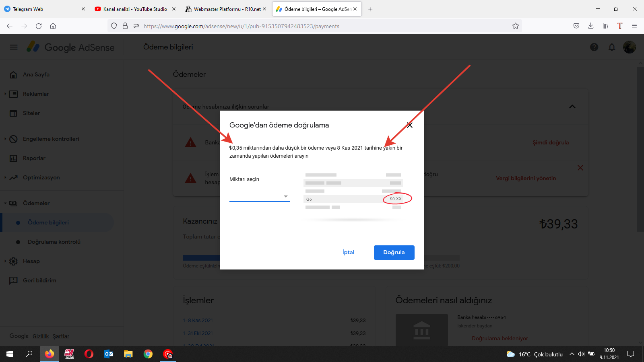Click the Geri bildirim feedback icon

(x=13, y=281)
